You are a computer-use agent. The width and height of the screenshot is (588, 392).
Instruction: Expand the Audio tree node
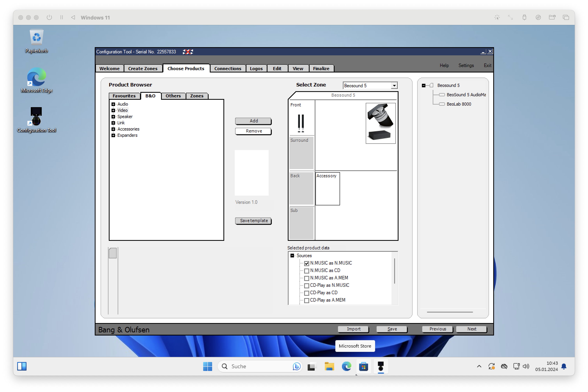(x=113, y=104)
